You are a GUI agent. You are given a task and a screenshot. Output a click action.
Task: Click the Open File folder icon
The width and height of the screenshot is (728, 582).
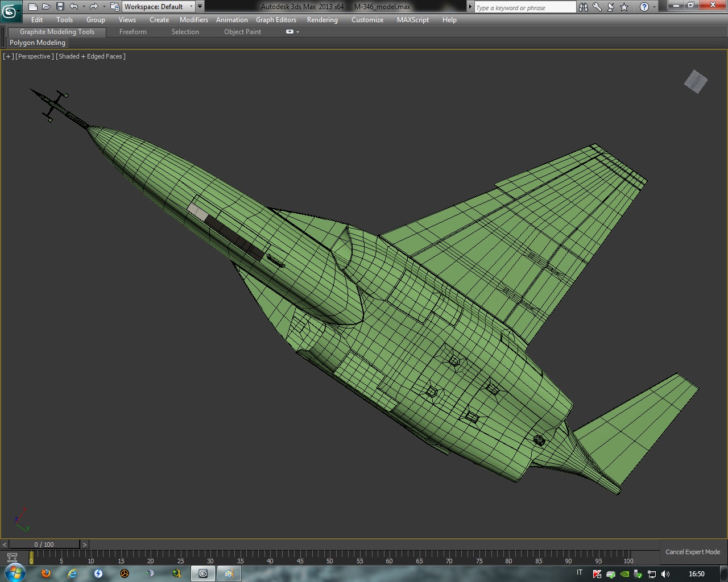pyautogui.click(x=46, y=7)
